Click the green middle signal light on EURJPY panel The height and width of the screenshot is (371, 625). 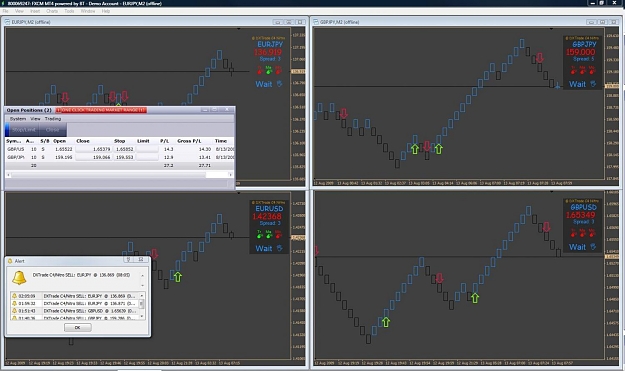[x=269, y=71]
